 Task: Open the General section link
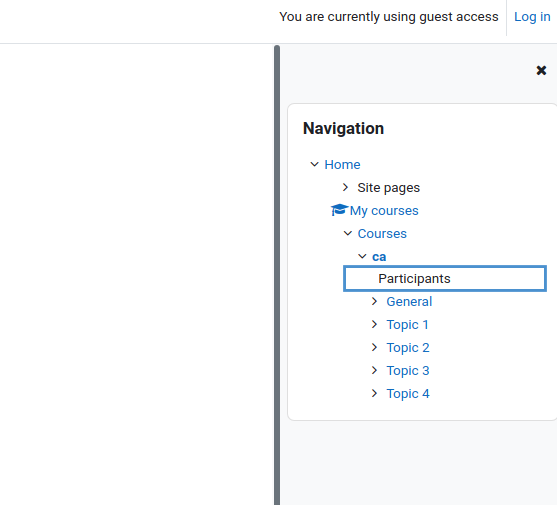(409, 302)
